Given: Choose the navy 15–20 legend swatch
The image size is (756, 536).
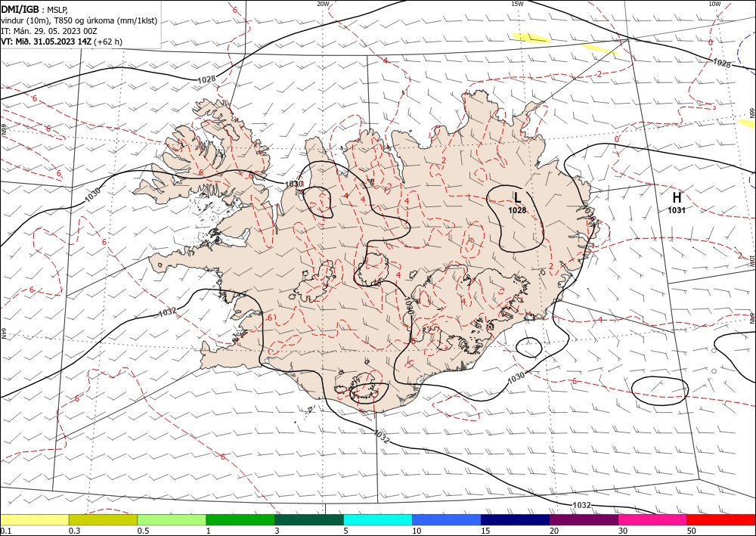Looking at the screenshot, I should [515, 519].
